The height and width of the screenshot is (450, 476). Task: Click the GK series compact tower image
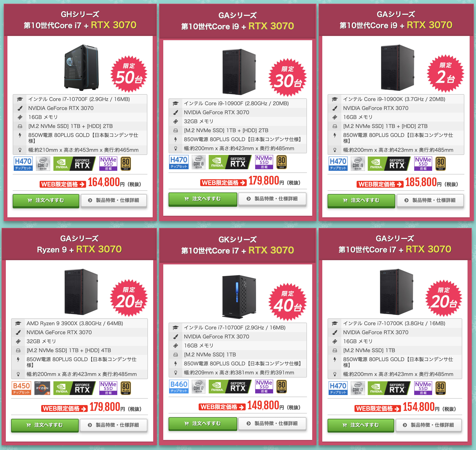(239, 297)
